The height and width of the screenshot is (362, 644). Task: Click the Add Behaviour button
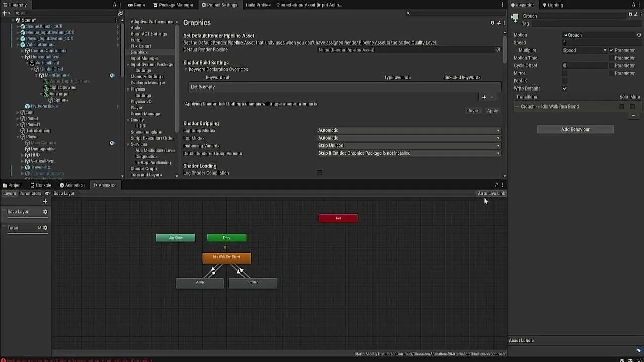[575, 129]
